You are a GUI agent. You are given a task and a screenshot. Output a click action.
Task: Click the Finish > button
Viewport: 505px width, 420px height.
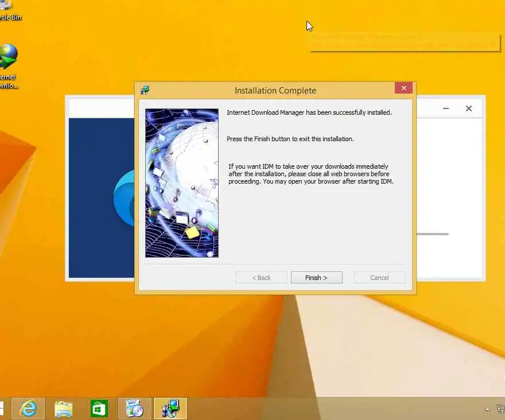coord(317,278)
